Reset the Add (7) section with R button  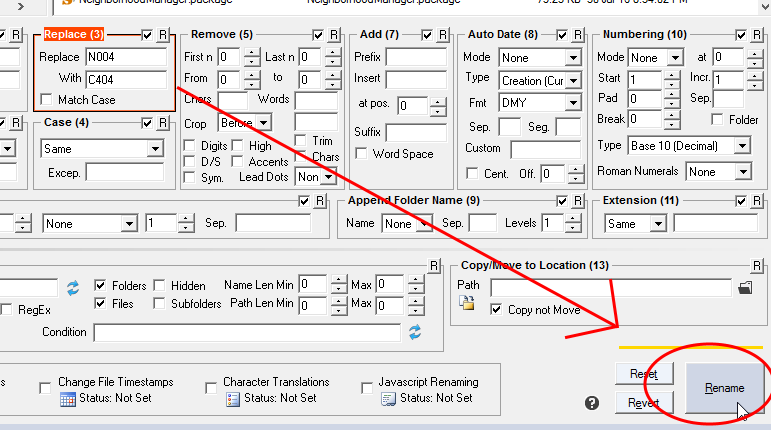(443, 35)
